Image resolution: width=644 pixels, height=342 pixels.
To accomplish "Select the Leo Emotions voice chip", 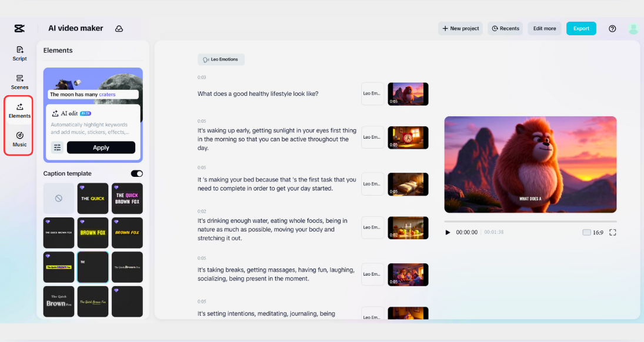I will pos(221,59).
